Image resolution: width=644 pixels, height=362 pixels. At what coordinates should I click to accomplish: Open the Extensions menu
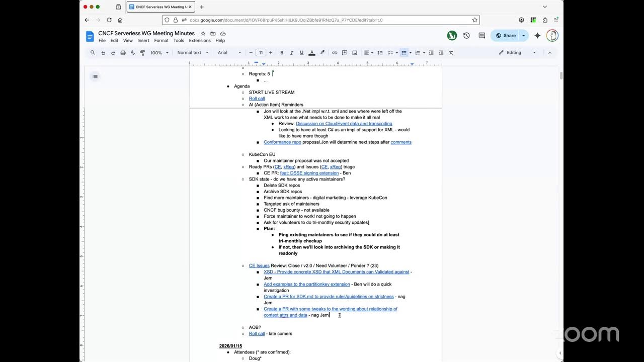click(x=200, y=41)
